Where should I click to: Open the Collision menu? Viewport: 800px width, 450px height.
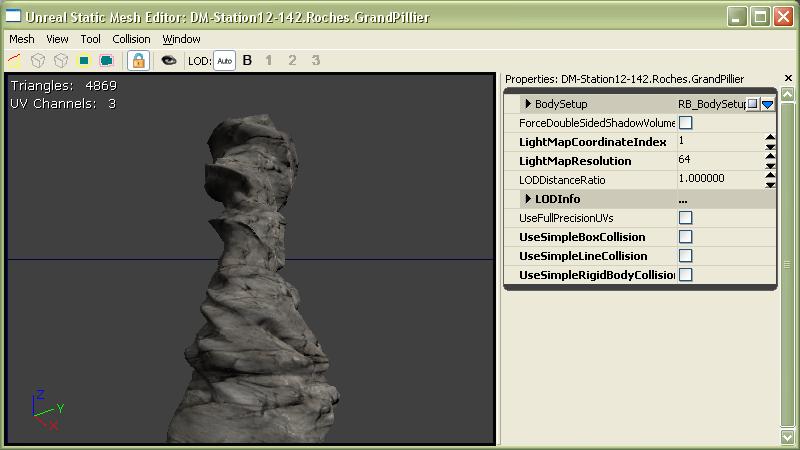[131, 39]
